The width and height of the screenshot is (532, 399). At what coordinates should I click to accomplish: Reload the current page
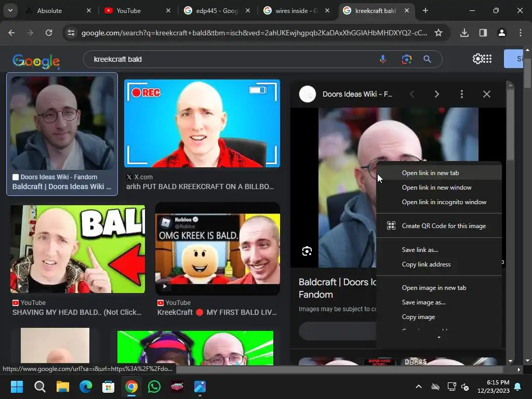pos(49,33)
